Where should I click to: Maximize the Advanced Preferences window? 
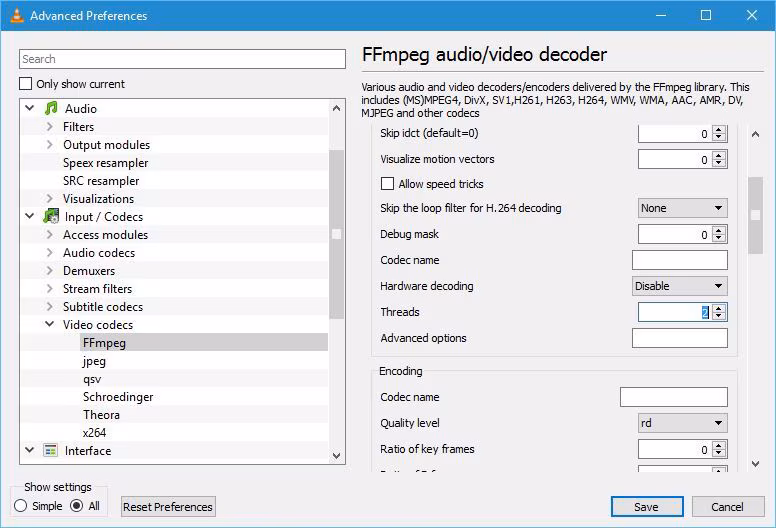point(706,15)
